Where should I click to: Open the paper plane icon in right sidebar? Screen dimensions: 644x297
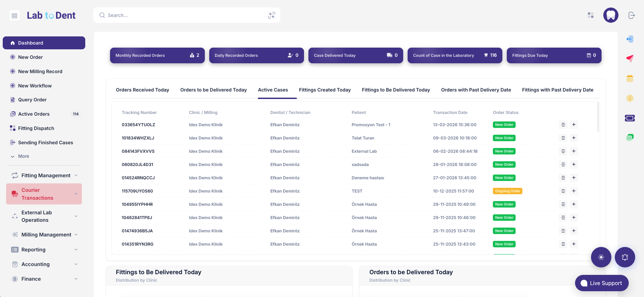pos(630,59)
